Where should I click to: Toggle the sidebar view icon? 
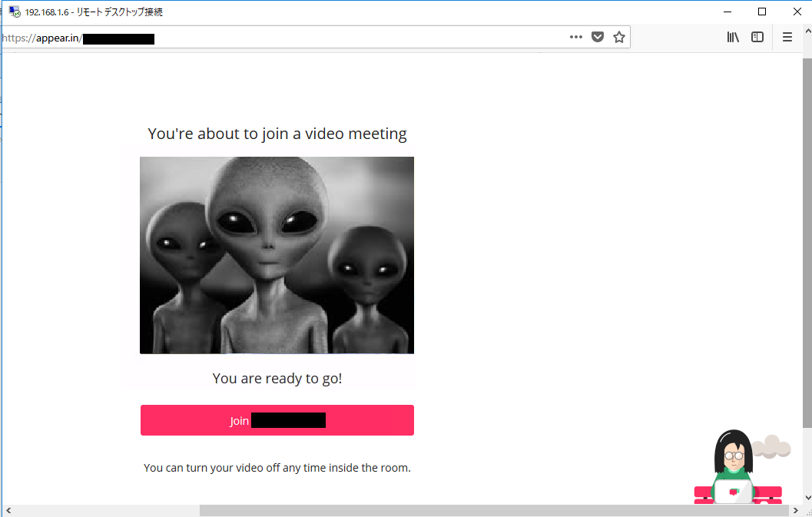tap(757, 37)
